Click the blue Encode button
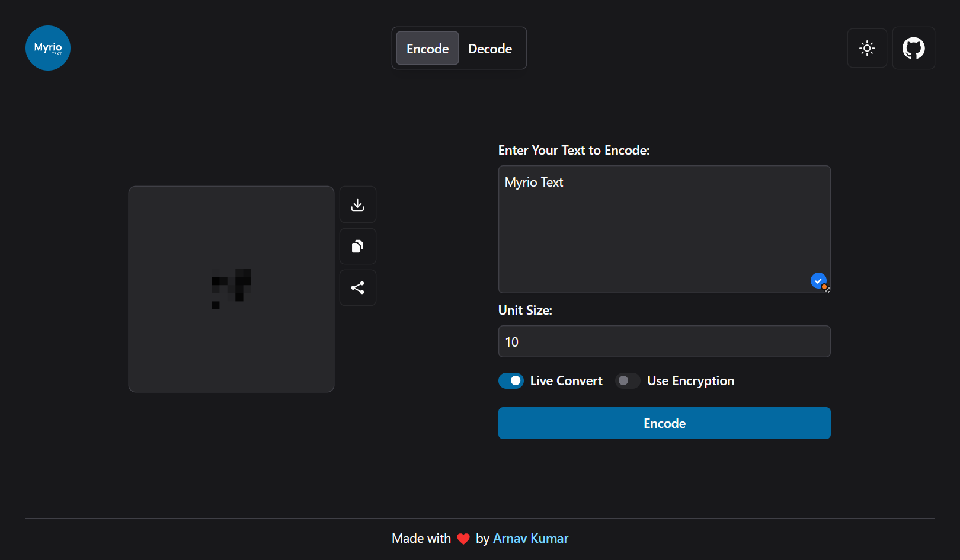The width and height of the screenshot is (960, 560). 664,423
